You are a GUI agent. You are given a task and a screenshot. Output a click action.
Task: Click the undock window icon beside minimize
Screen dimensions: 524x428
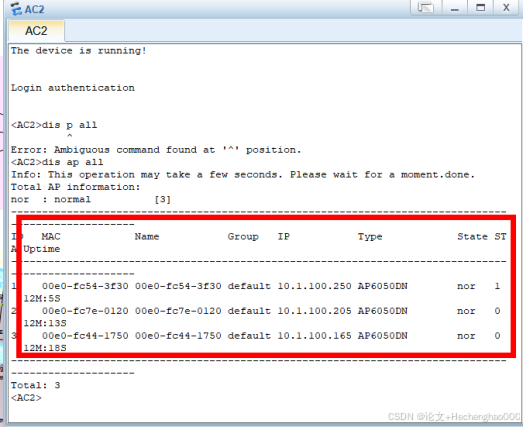point(426,7)
